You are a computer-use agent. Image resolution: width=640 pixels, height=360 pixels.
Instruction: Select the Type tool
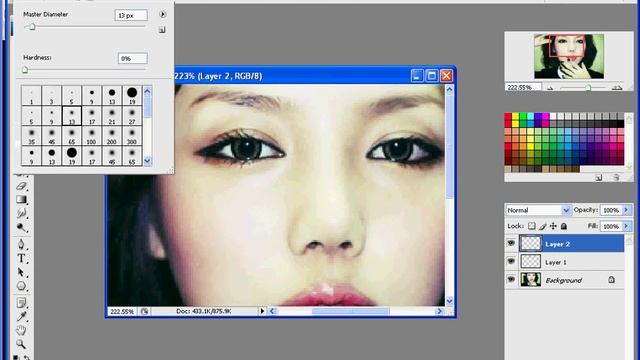[x=22, y=258]
